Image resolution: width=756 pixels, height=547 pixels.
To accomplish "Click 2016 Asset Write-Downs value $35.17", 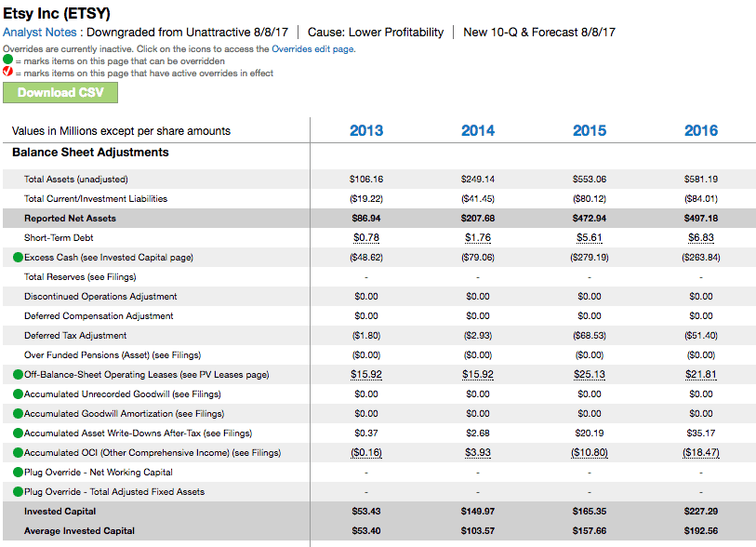I will click(701, 434).
